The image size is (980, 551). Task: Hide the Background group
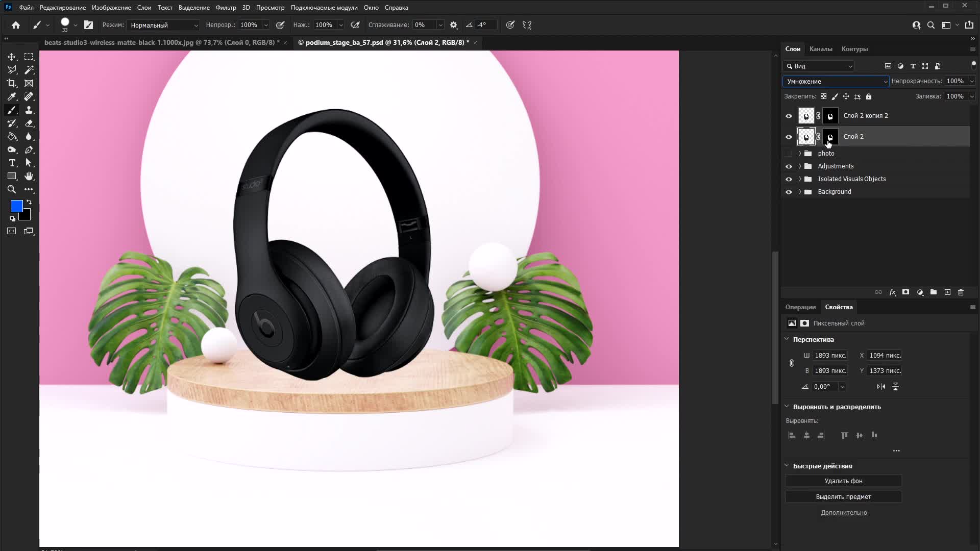click(789, 192)
